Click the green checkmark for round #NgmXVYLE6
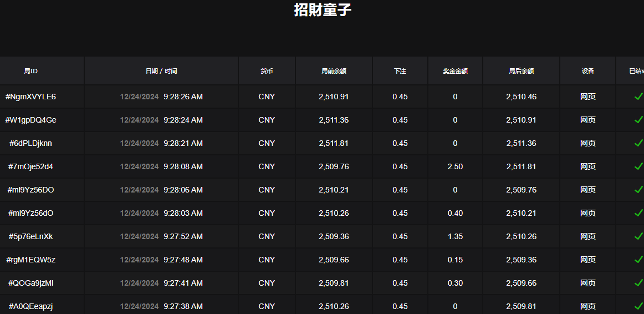644x314 pixels. (638, 97)
